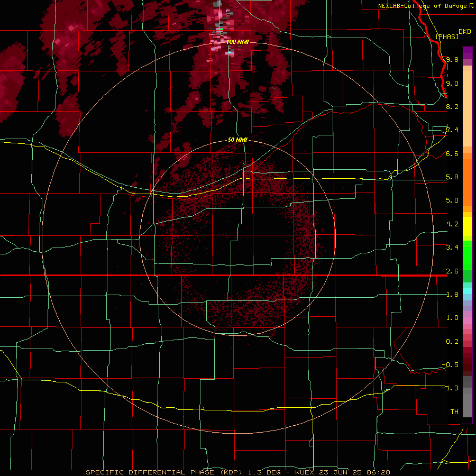Click the 3.4 value on the scale
This screenshot has width=476, height=476.
pos(452,248)
